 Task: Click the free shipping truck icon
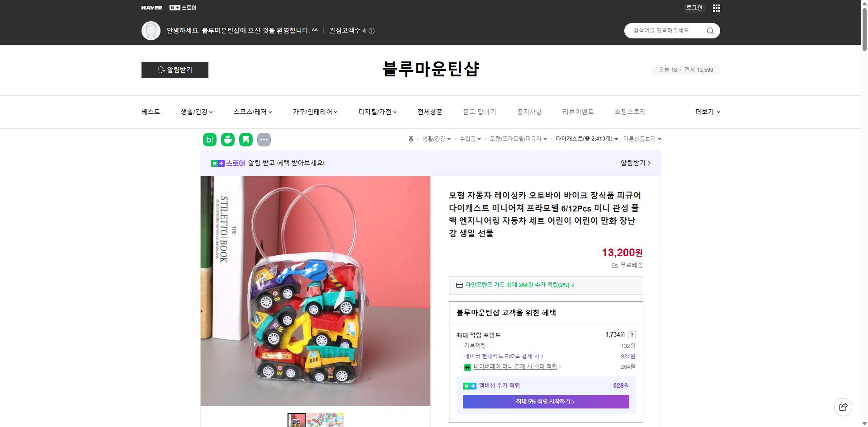point(614,266)
